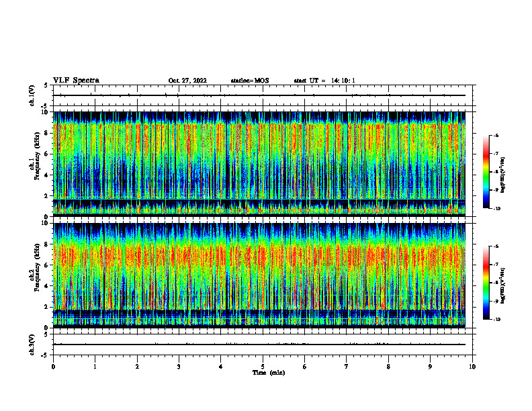
Task: Click time axis tick label "0"
Action: pos(53,367)
